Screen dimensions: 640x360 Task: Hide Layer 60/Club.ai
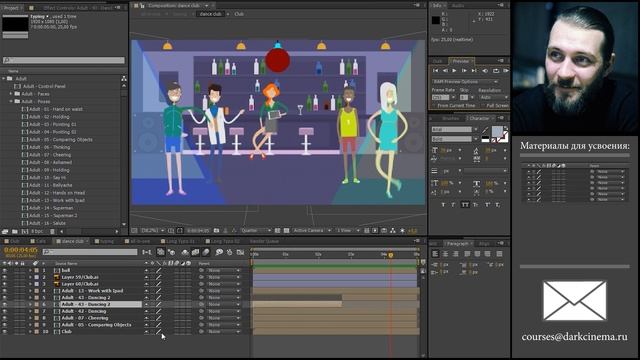[x=4, y=284]
